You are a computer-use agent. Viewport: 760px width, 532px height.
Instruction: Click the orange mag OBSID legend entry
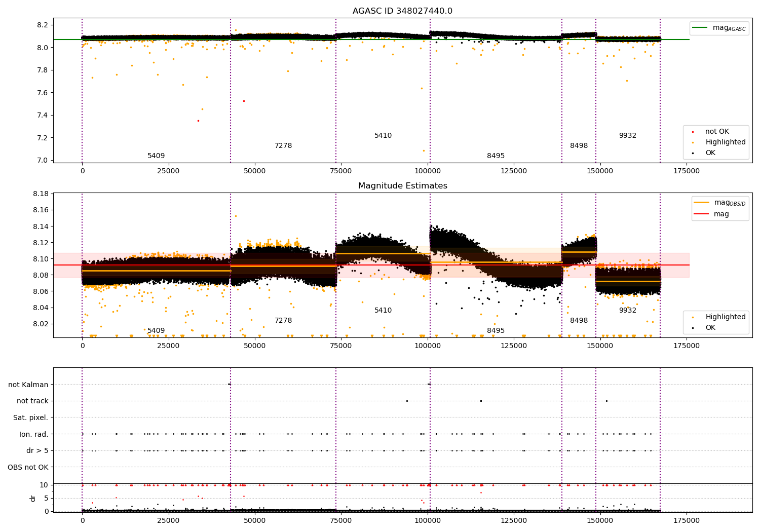719,203
